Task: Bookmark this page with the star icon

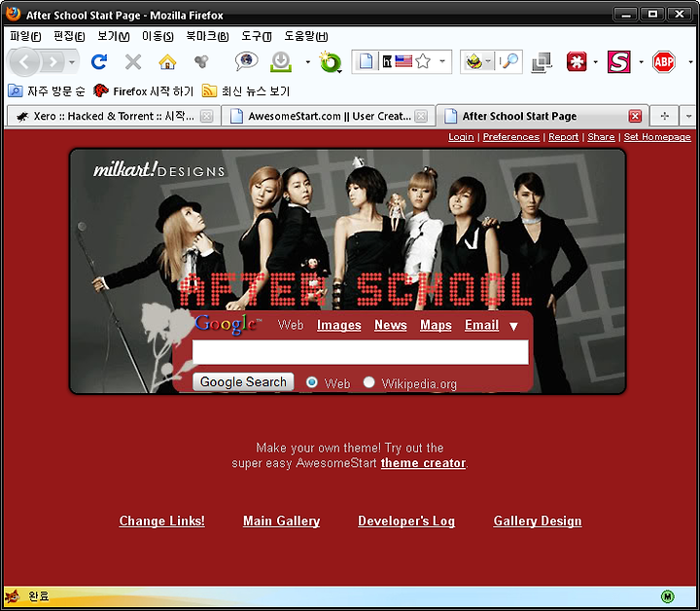Action: (423, 61)
